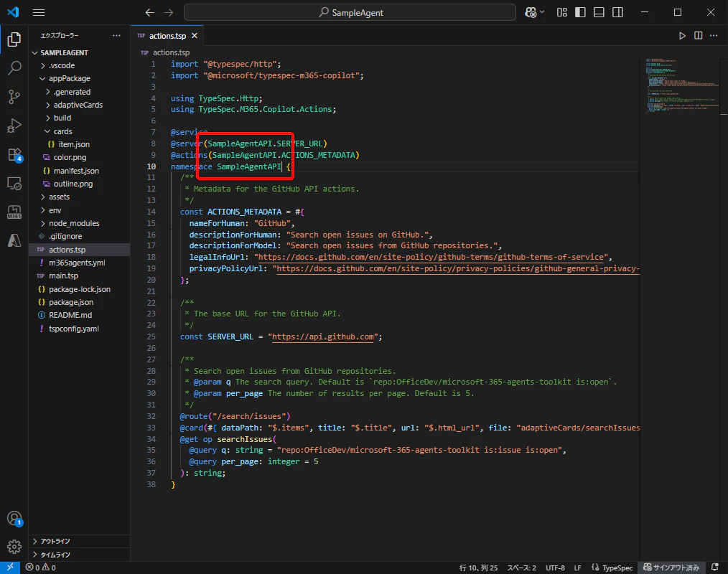Click cursor position 行 10, 列 25
Image resolution: width=728 pixels, height=574 pixels.
478,568
